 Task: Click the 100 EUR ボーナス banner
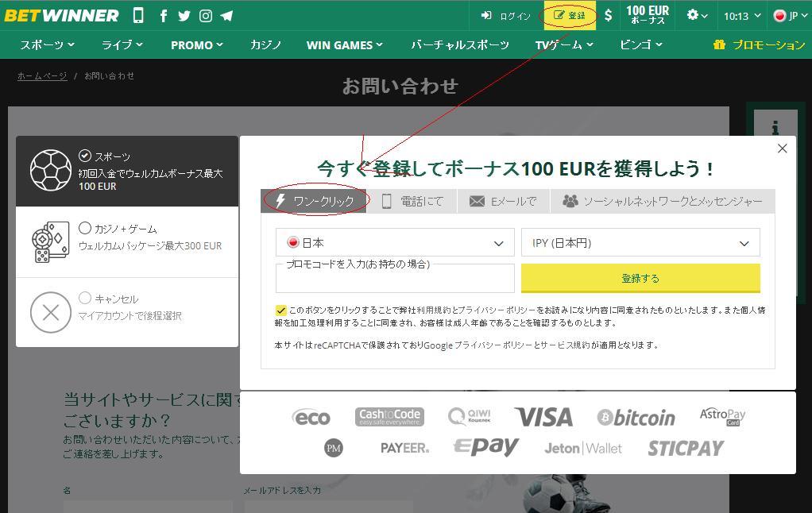(648, 15)
